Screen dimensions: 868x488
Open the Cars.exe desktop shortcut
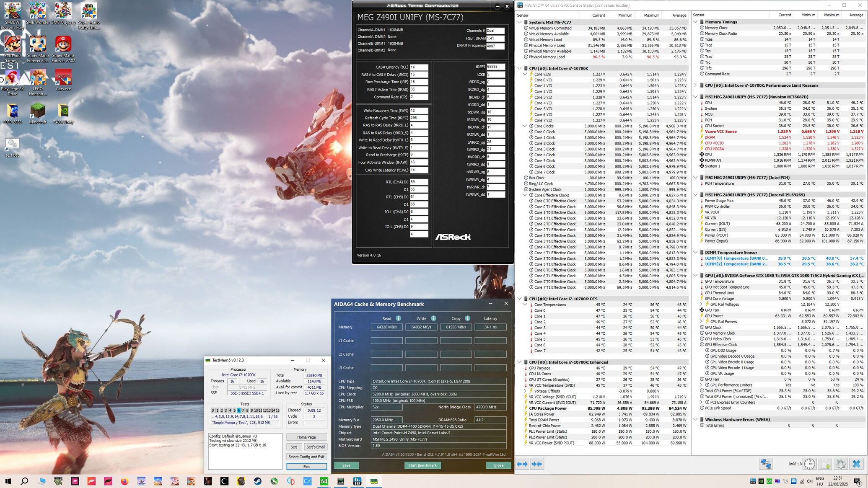tap(63, 80)
